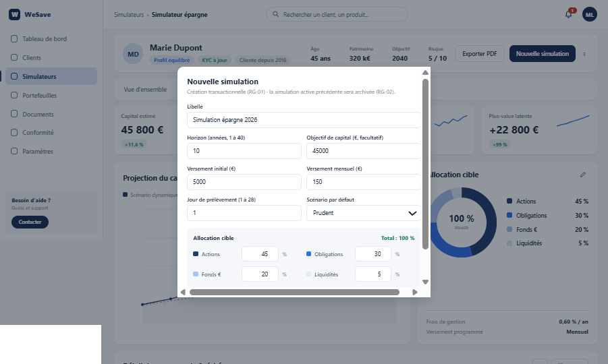Viewport: 608px width, 364px height.
Task: Click the KYC à jour tag
Action: [x=215, y=60]
